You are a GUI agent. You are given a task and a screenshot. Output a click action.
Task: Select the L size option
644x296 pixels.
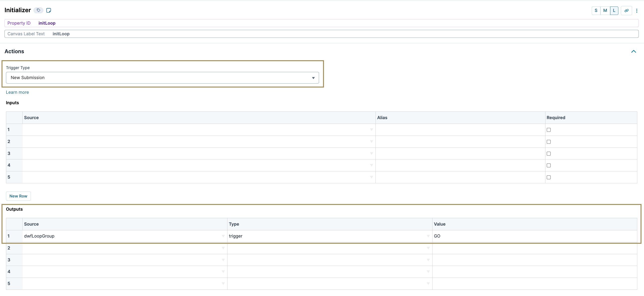pos(614,10)
